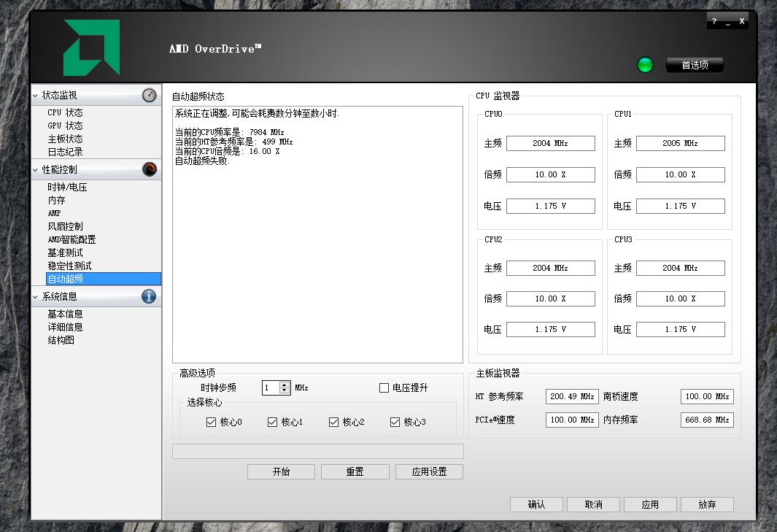Click the help question mark icon
The width and height of the screenshot is (777, 532).
[x=714, y=21]
